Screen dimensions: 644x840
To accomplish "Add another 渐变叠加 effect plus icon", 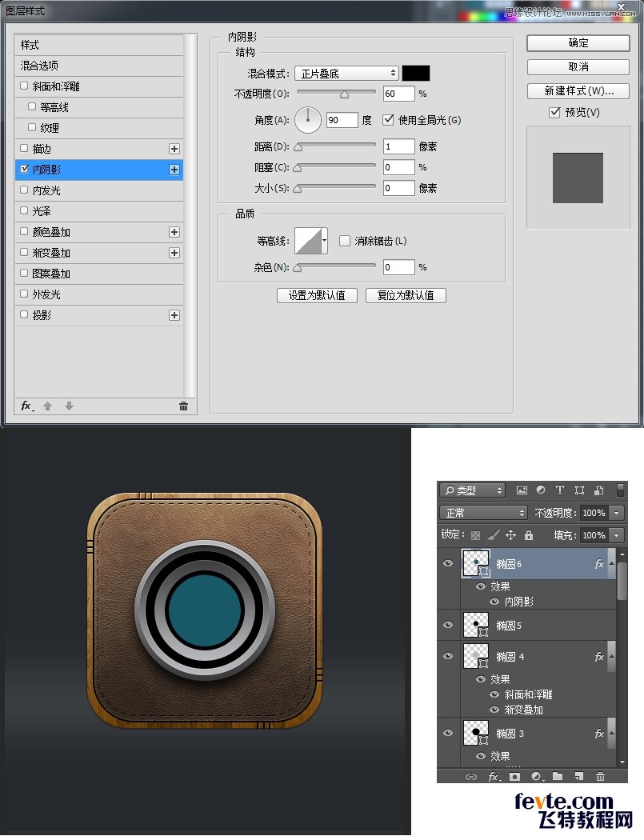I will [174, 253].
